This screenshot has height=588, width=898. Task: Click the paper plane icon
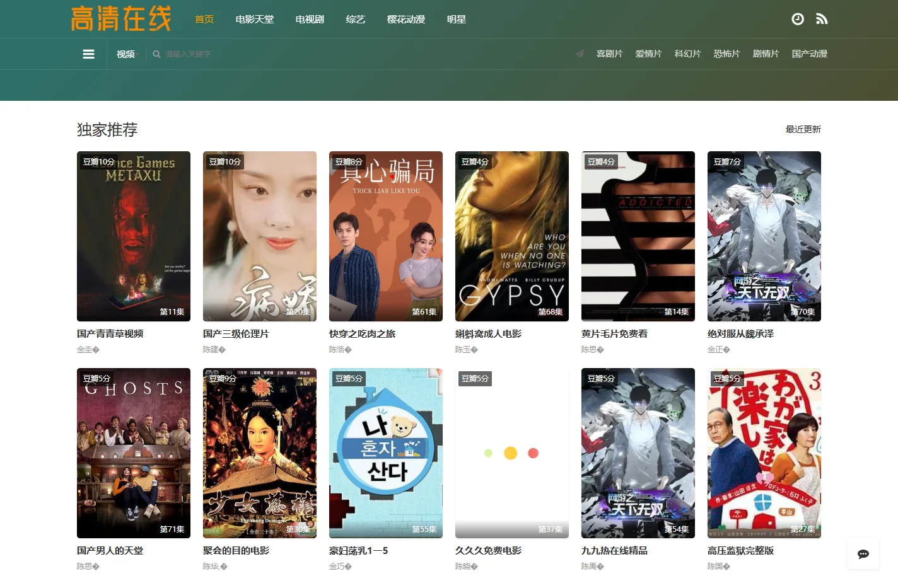point(580,54)
